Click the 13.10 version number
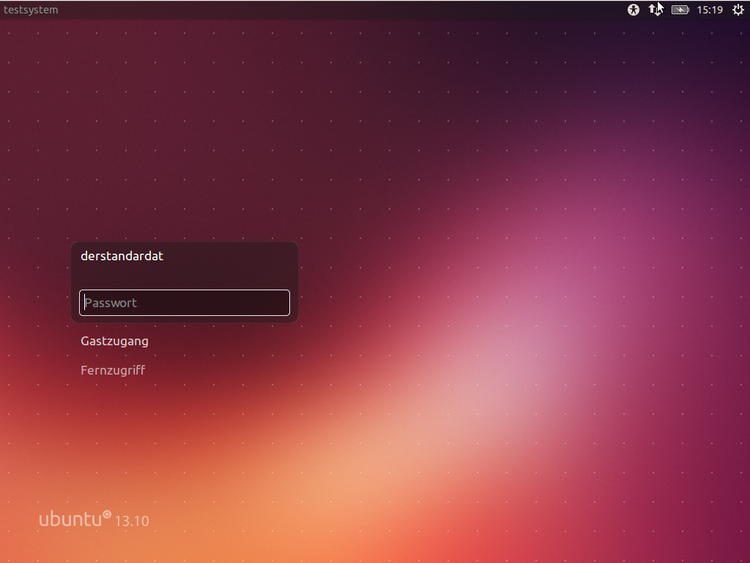750x563 pixels. pyautogui.click(x=132, y=521)
